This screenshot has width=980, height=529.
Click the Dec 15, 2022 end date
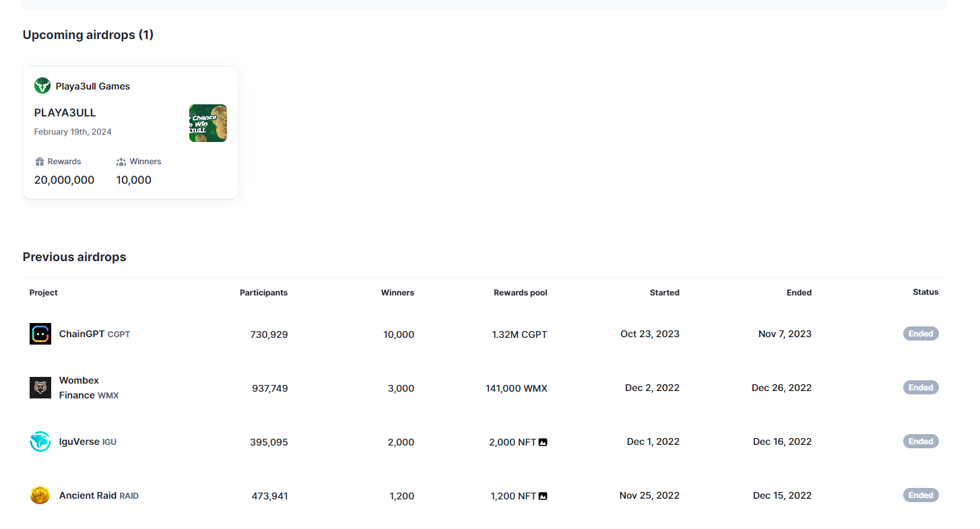click(783, 495)
